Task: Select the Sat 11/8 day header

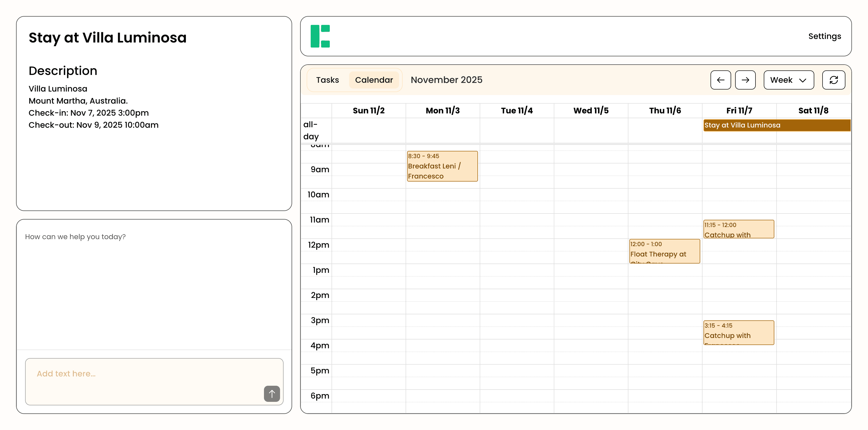Action: pos(813,111)
